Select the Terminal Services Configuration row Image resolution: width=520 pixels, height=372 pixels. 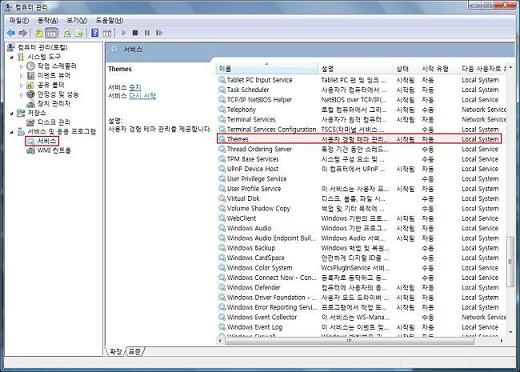tap(362, 129)
